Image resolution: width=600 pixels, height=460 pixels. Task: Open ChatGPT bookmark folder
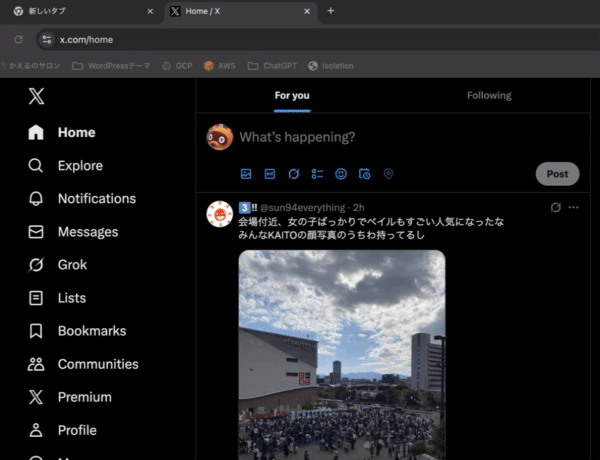272,66
